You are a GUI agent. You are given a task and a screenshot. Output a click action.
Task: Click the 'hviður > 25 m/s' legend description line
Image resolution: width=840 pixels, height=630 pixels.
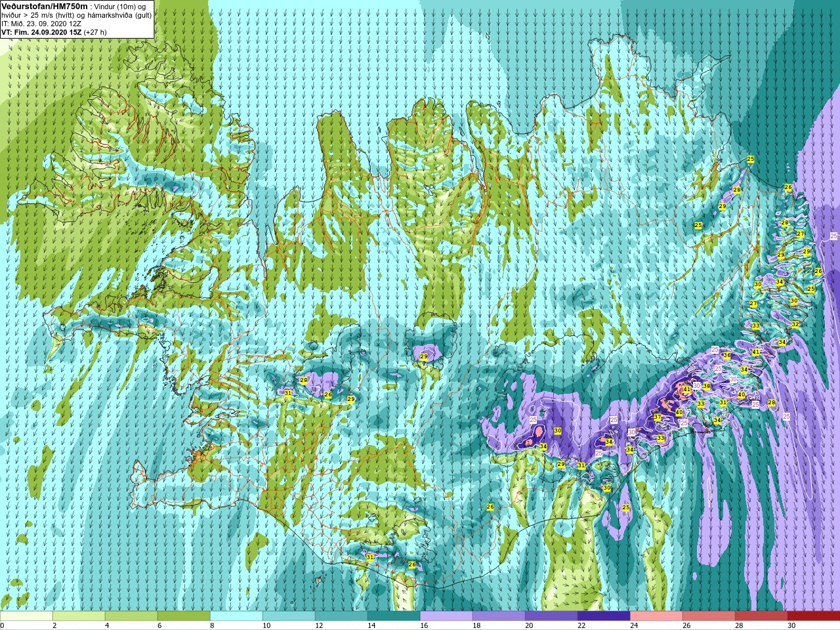click(x=76, y=15)
